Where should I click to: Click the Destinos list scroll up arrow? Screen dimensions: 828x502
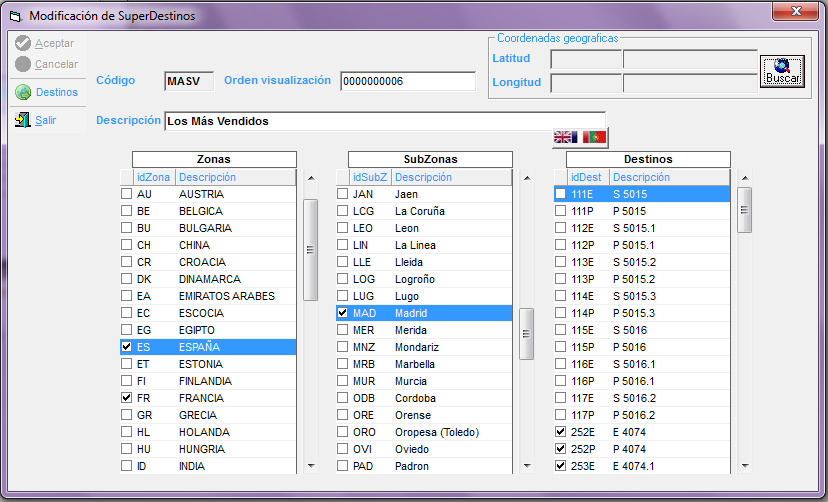(x=745, y=178)
